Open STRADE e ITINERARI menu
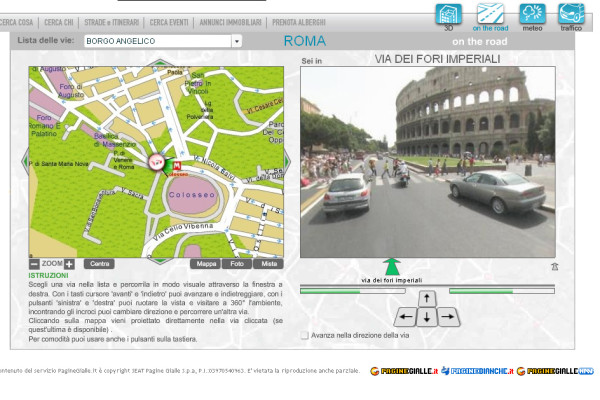The height and width of the screenshot is (400, 600). tap(111, 23)
